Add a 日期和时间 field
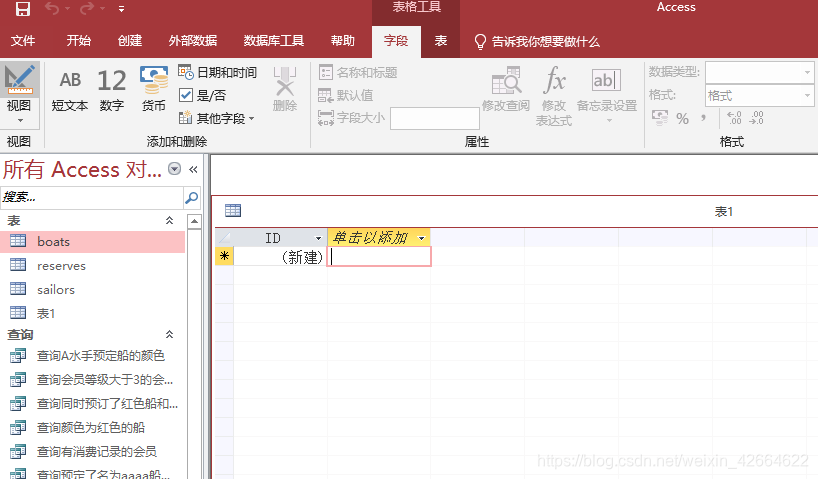818x479 pixels. [218, 73]
